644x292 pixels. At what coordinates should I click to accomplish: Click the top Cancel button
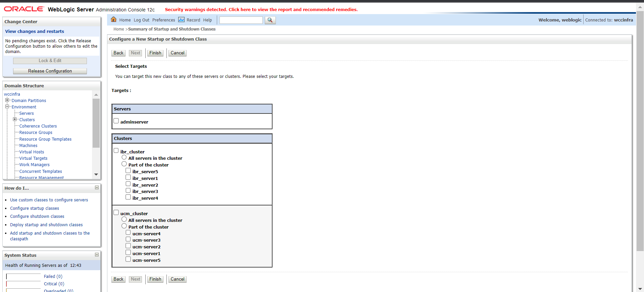click(178, 53)
